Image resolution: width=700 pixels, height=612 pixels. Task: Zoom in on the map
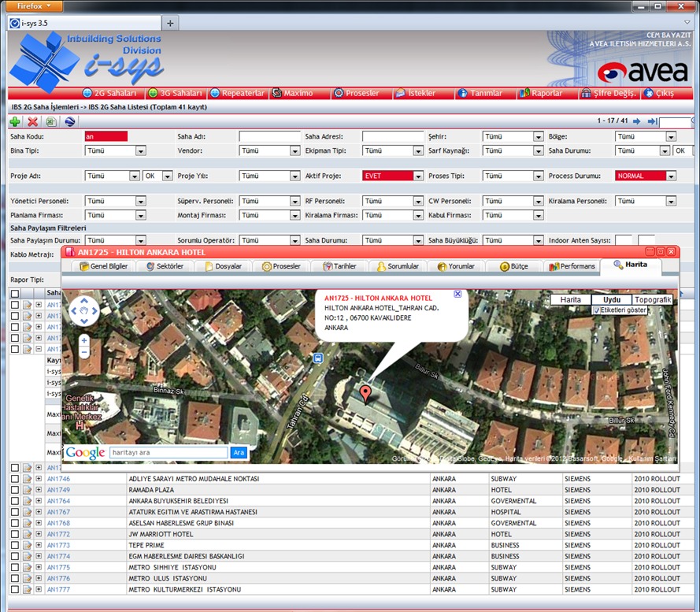point(84,340)
